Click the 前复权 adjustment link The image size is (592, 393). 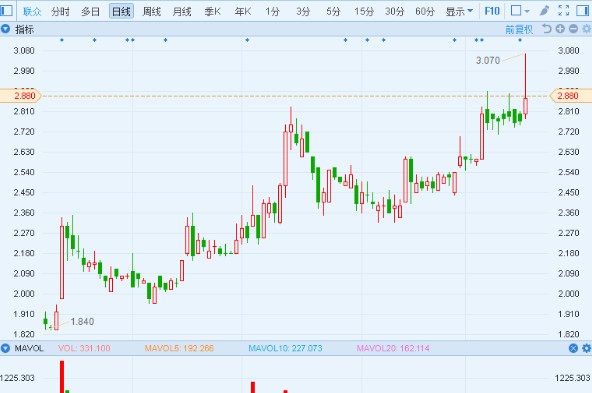click(x=519, y=29)
